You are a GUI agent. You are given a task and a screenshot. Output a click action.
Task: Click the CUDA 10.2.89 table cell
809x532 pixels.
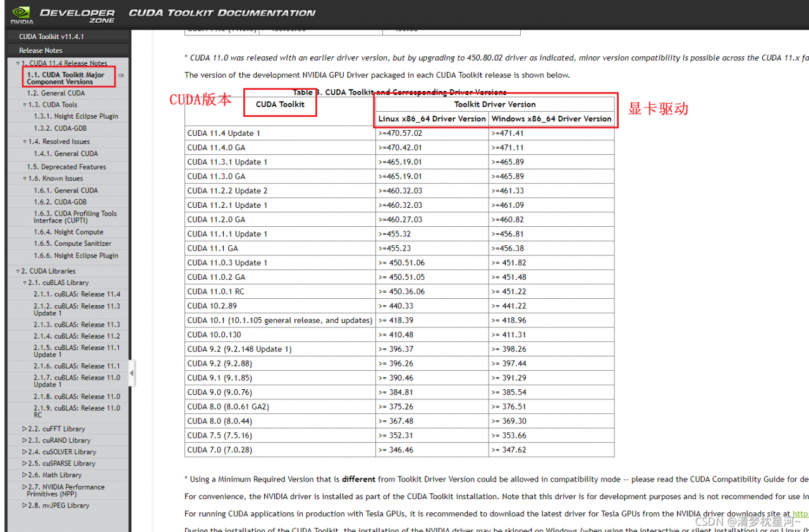click(280, 306)
